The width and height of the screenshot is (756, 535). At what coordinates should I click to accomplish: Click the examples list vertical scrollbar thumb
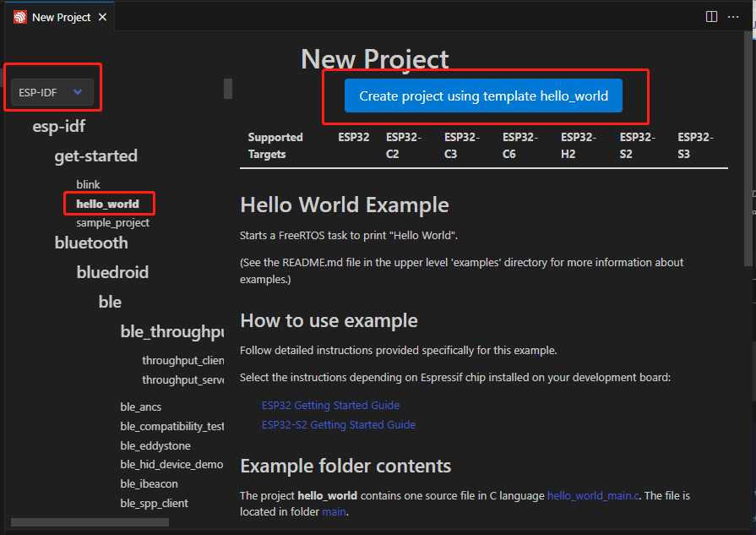tap(228, 89)
